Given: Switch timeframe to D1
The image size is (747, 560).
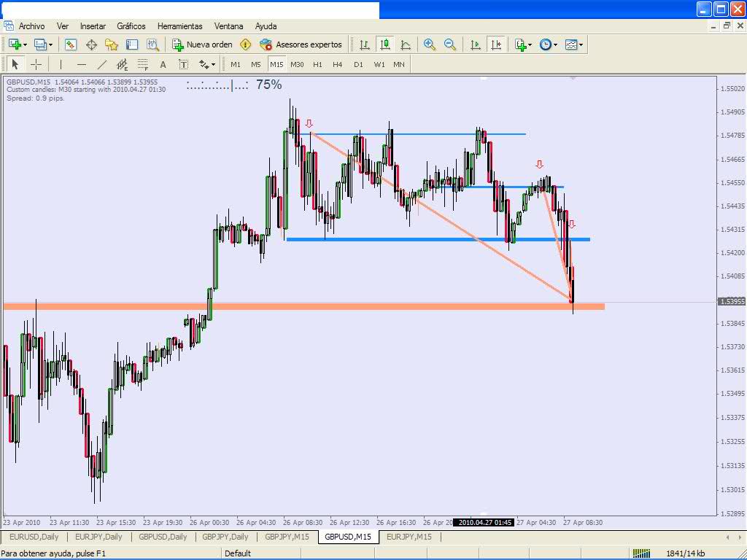Looking at the screenshot, I should pos(358,64).
